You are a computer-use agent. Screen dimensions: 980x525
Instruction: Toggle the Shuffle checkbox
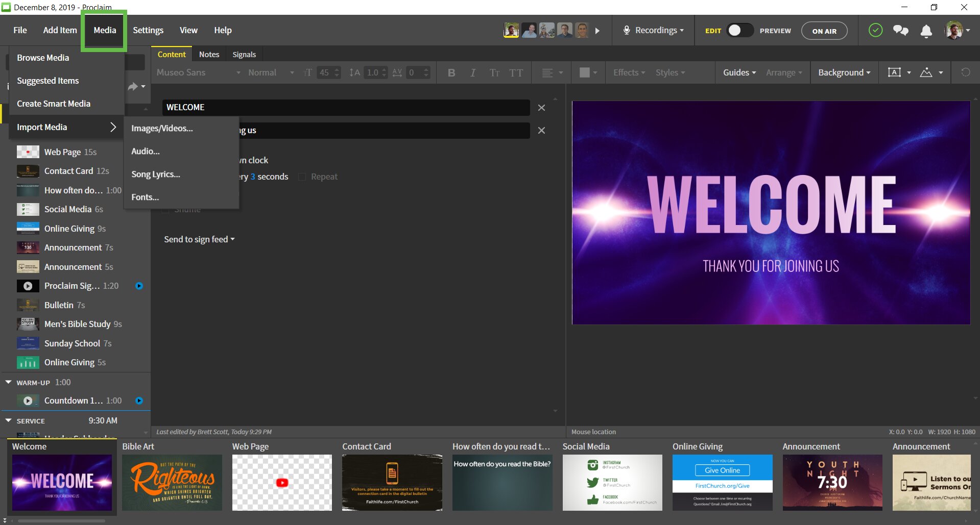point(165,210)
